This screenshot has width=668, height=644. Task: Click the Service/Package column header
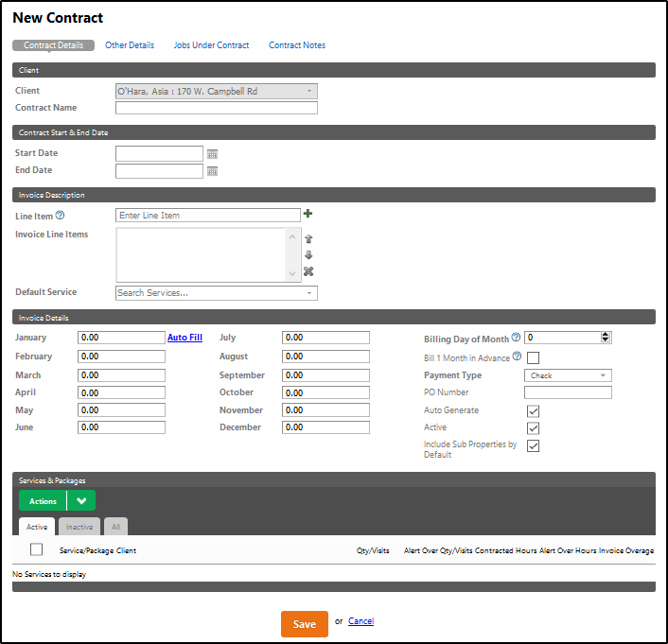click(87, 550)
